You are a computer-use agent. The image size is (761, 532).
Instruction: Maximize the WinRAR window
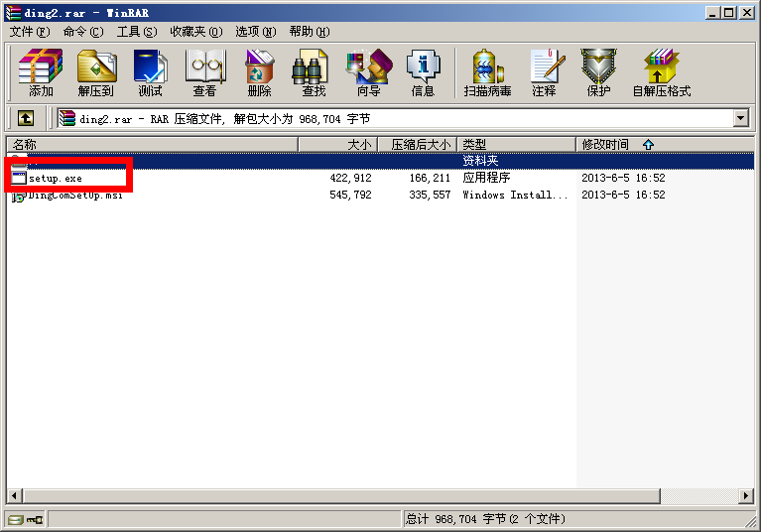729,13
